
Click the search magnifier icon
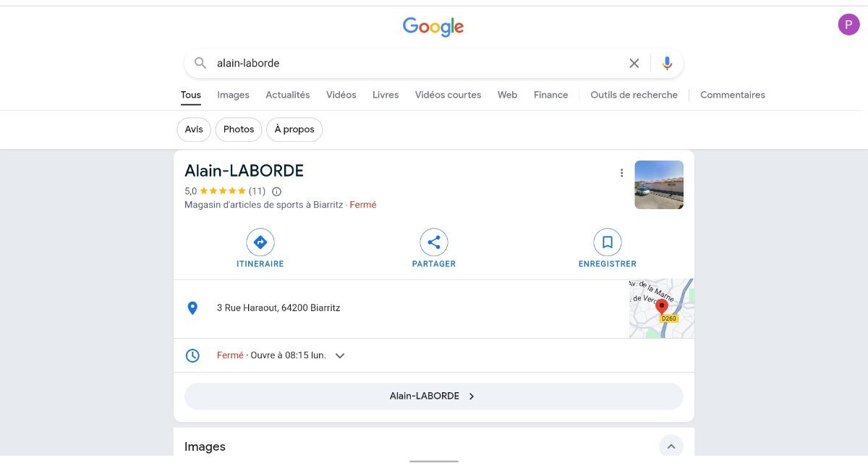pyautogui.click(x=200, y=63)
